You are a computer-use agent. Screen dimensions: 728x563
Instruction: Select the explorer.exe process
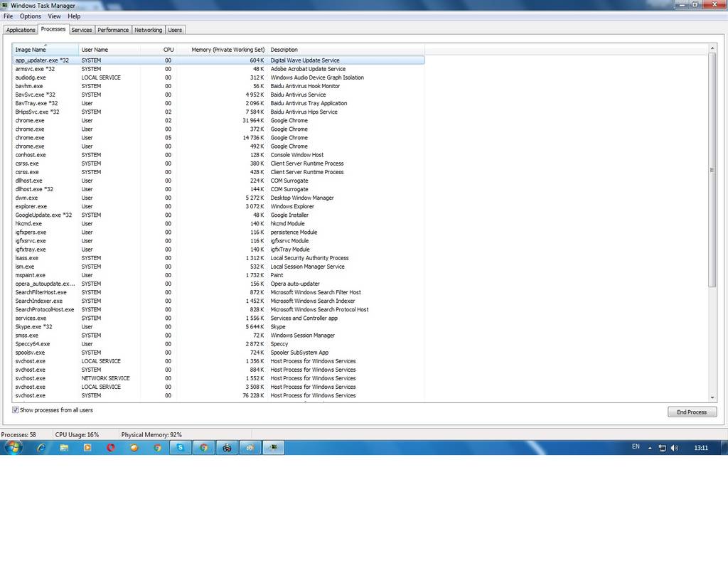[x=218, y=206]
